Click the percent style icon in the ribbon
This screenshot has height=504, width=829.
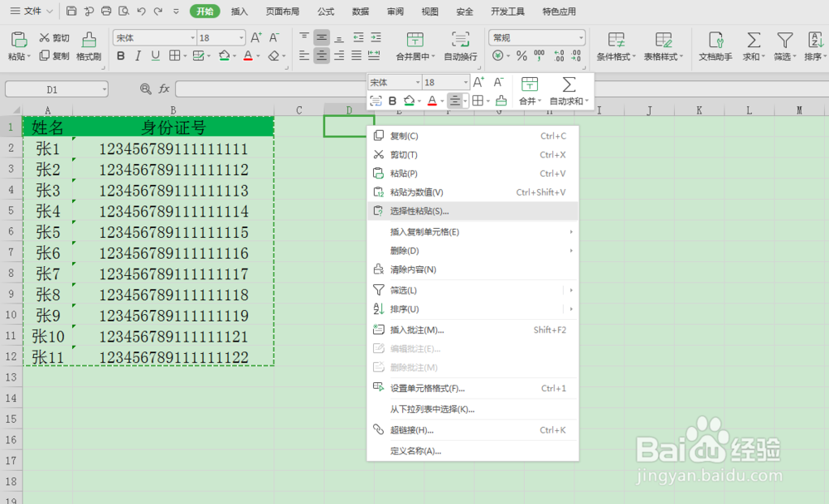pos(521,56)
